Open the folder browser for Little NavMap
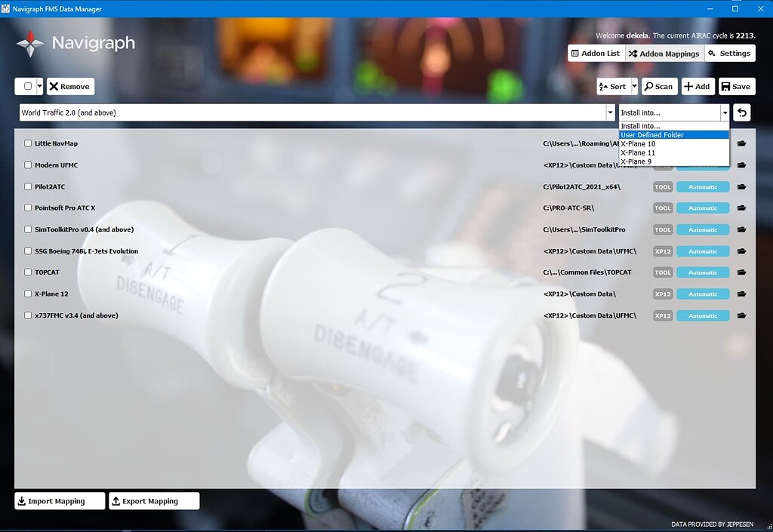773x532 pixels. pyautogui.click(x=741, y=143)
